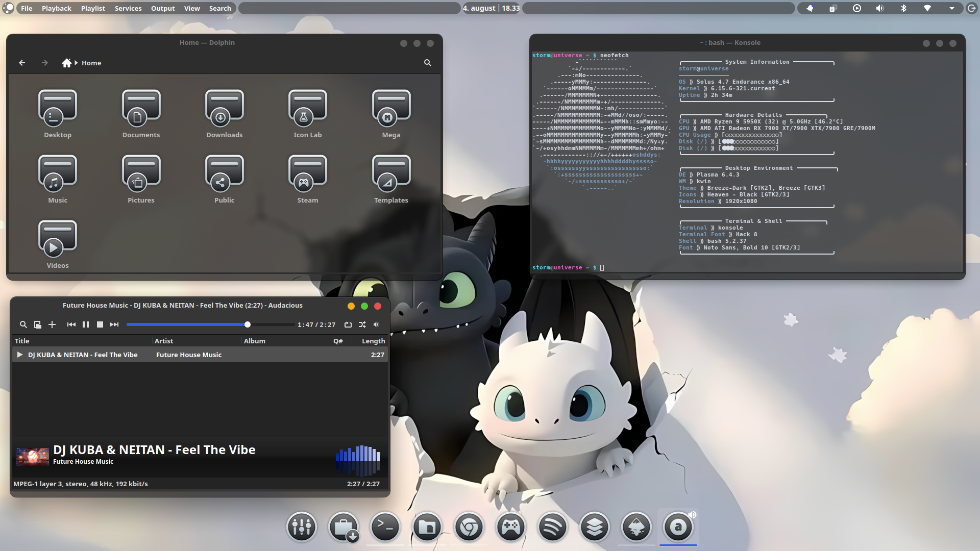Open the Public folder in Dolphin
The width and height of the screenshot is (980, 551).
click(225, 179)
